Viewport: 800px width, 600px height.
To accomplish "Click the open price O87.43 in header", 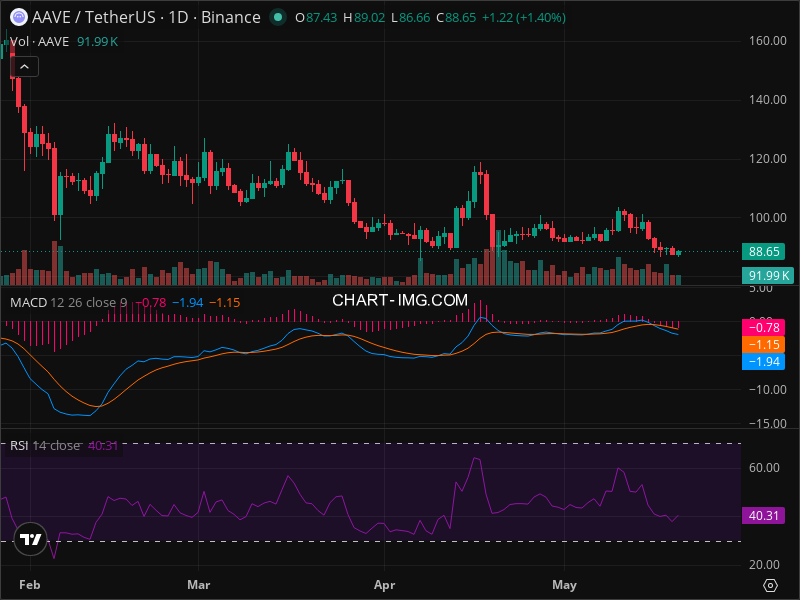I will tap(316, 18).
